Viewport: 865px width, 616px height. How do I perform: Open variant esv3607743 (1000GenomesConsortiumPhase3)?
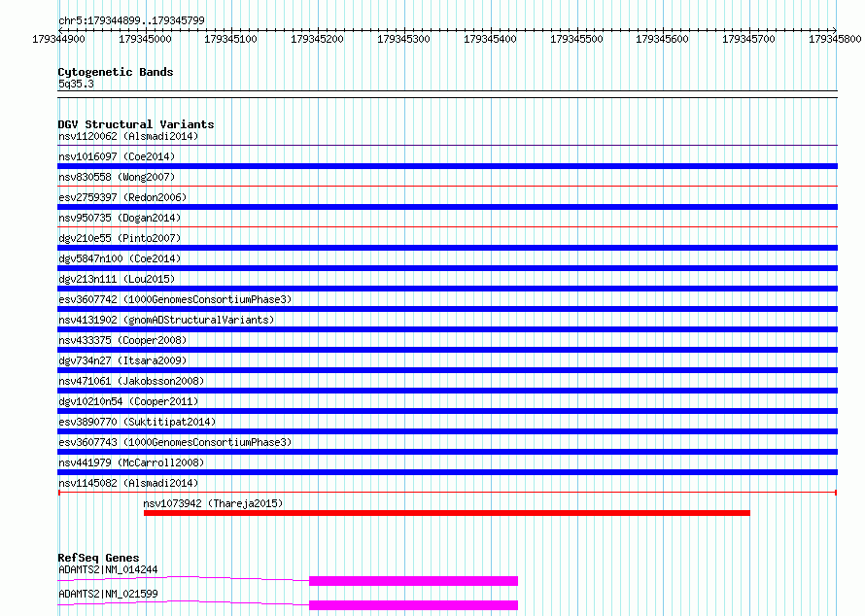coord(175,442)
